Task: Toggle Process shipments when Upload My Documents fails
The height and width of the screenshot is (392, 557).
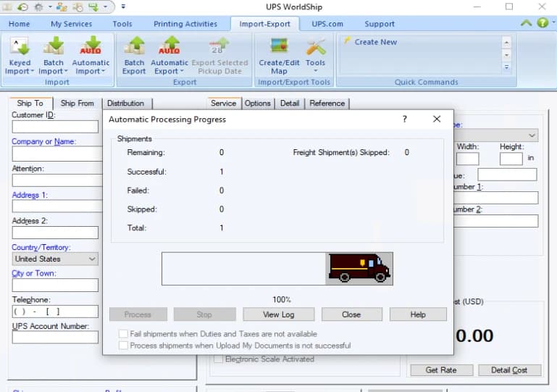Action: pyautogui.click(x=123, y=345)
